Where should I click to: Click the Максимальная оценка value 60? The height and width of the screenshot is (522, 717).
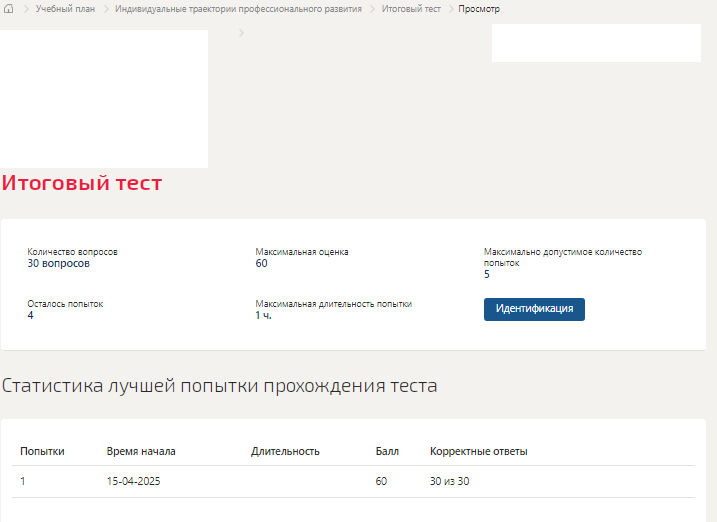point(261,263)
